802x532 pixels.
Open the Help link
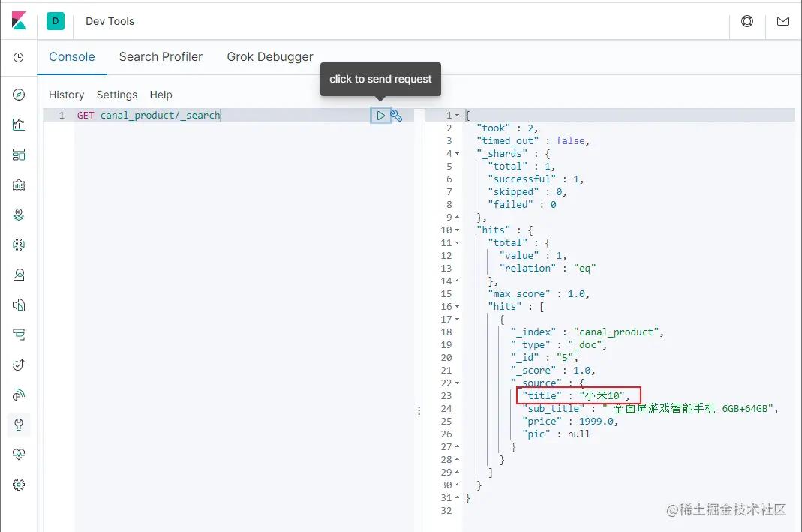[161, 95]
